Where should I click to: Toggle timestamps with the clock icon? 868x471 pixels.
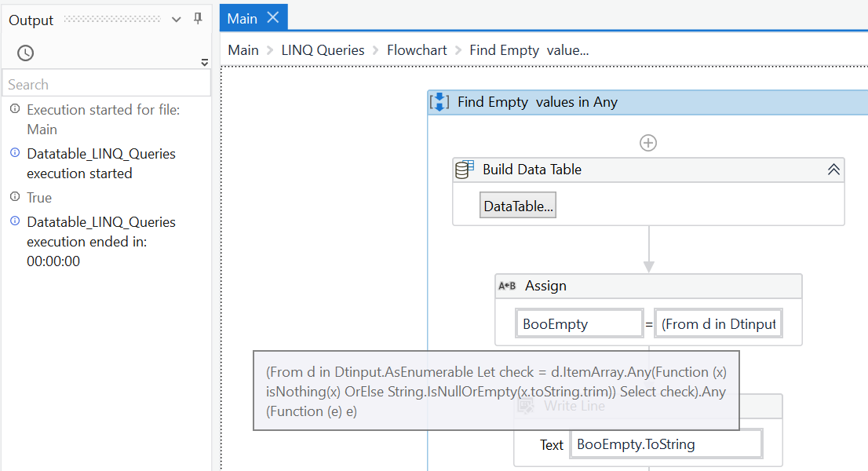click(26, 53)
